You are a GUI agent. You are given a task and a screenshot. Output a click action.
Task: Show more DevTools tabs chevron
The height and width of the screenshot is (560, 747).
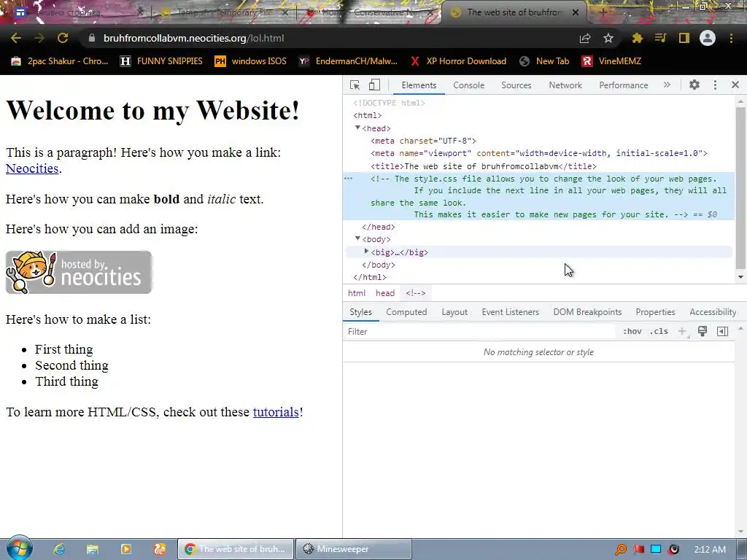pyautogui.click(x=667, y=85)
